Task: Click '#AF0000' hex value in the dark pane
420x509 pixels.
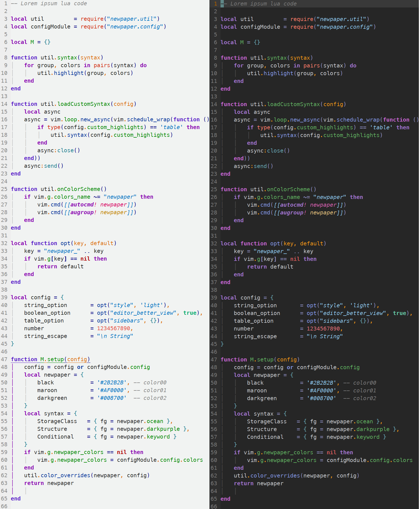Action: point(322,390)
